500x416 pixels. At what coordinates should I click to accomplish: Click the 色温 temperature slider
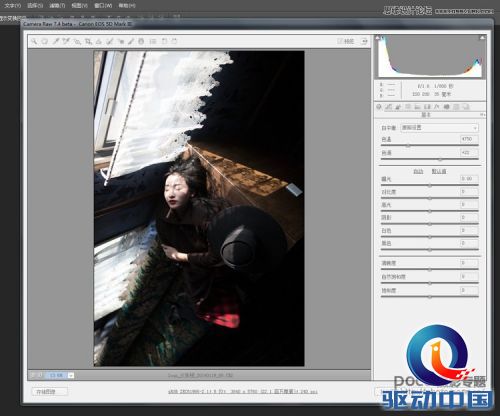point(430,146)
